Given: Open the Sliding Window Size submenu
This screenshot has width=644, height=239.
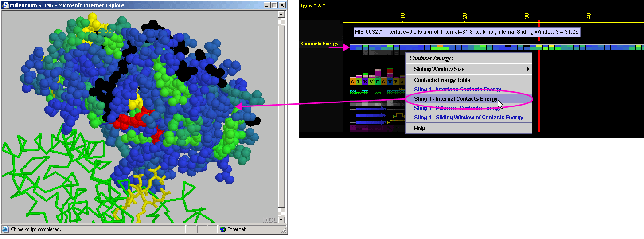Looking at the screenshot, I should coord(469,69).
